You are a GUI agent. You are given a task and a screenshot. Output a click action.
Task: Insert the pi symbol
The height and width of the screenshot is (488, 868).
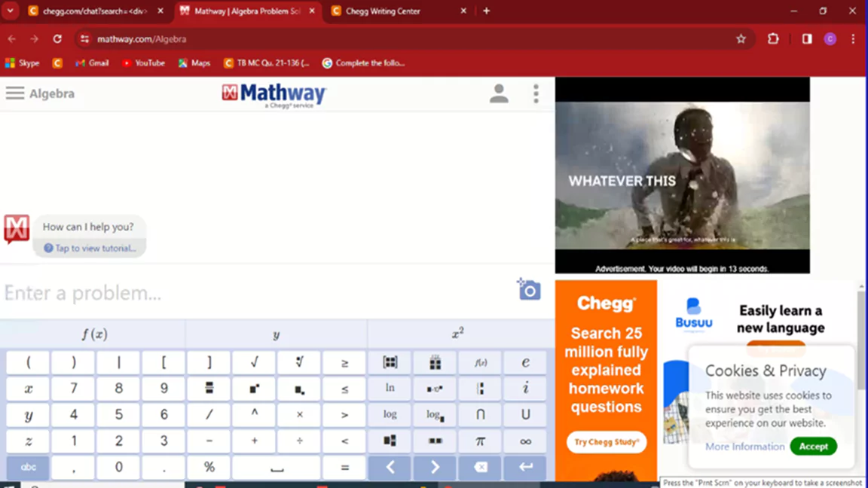click(x=480, y=441)
